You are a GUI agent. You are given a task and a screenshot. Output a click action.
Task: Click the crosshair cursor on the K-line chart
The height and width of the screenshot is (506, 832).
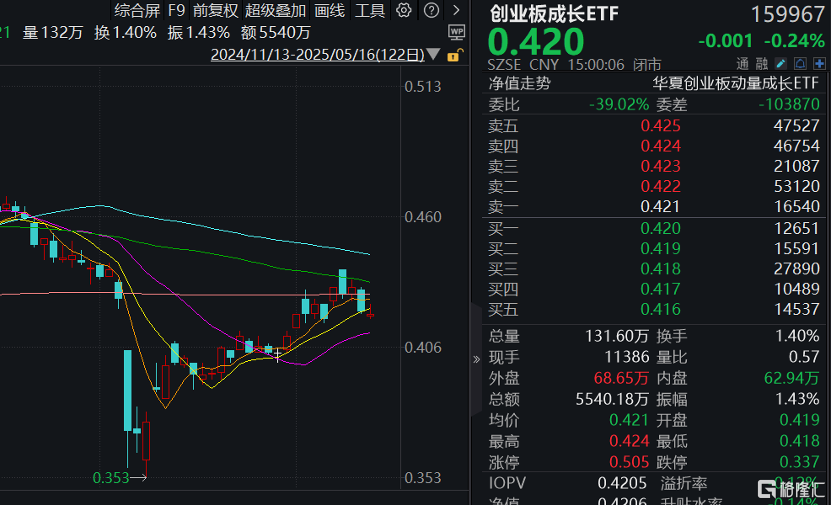[x=277, y=355]
